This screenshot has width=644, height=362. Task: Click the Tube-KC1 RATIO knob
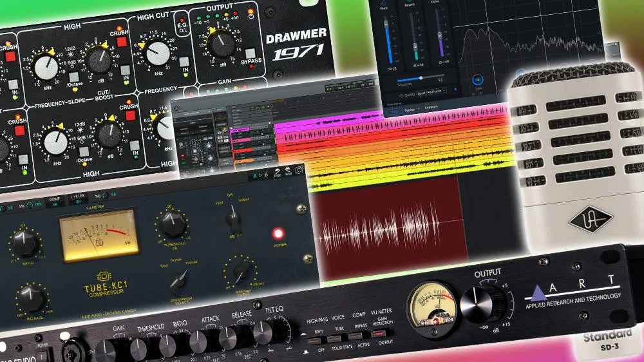pos(25,243)
